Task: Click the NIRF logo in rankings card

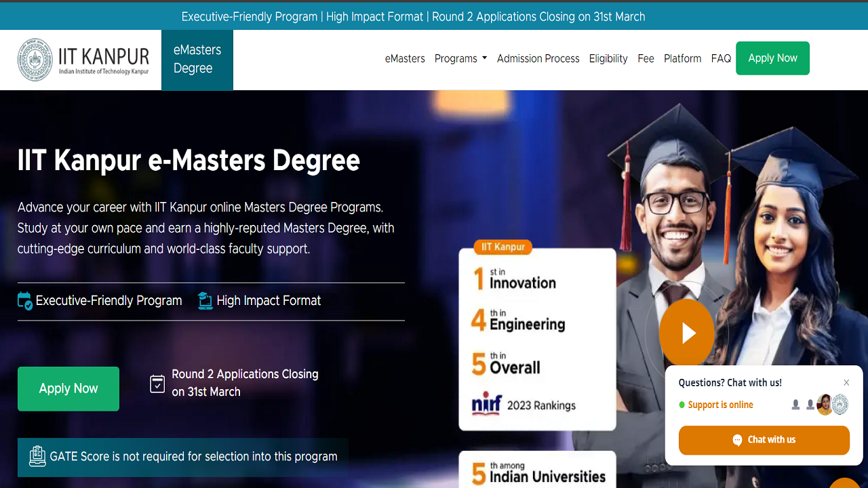Action: (487, 405)
